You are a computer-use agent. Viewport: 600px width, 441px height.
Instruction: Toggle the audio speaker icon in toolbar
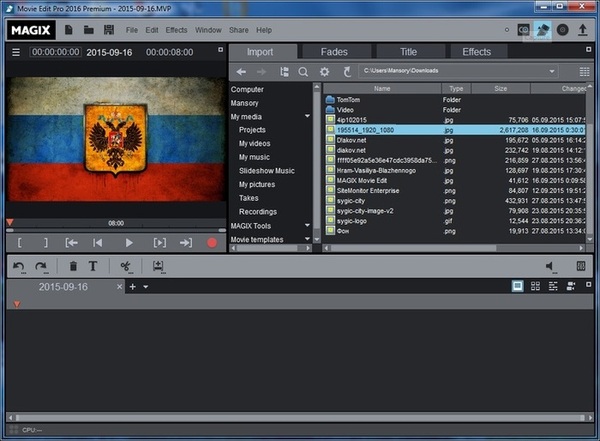[x=549, y=266]
